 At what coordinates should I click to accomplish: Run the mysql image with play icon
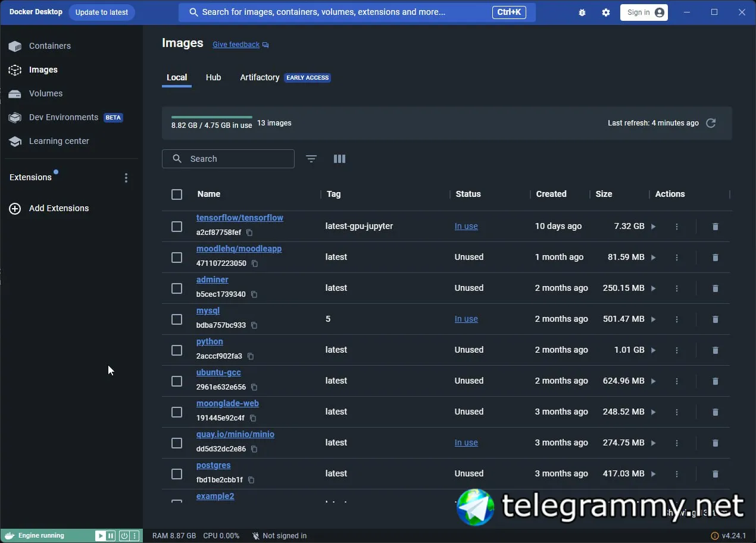click(x=653, y=319)
